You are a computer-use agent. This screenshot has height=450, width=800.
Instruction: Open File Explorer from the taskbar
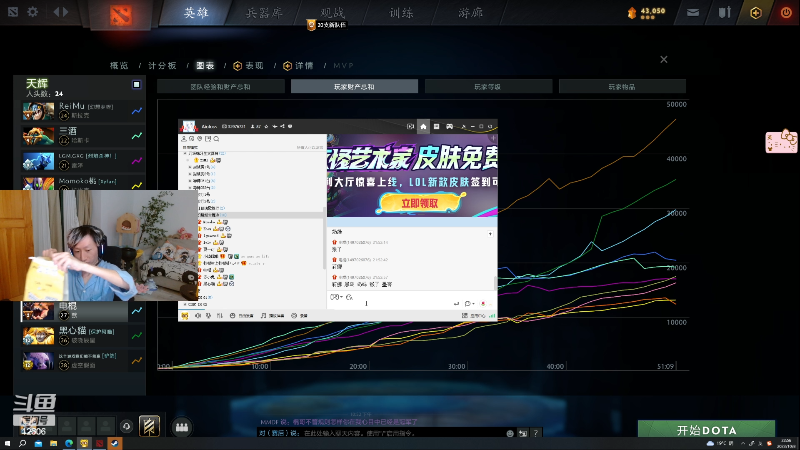click(x=53, y=443)
